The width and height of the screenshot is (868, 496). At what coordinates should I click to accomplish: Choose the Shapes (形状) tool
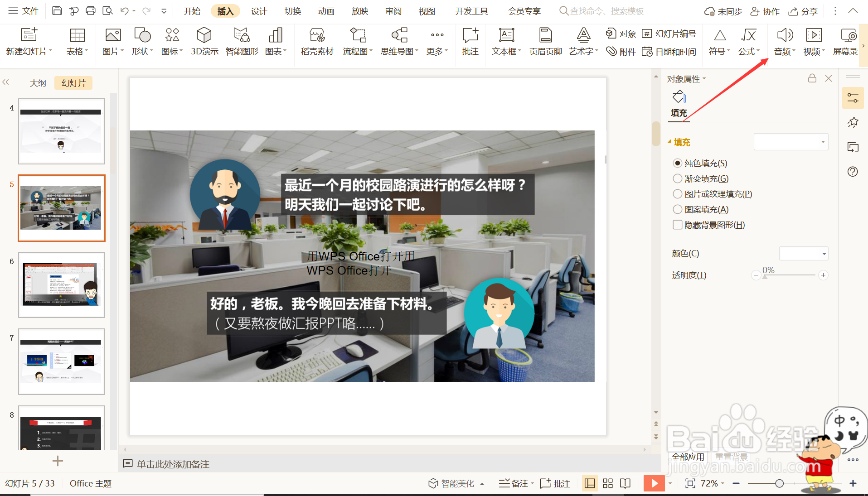pyautogui.click(x=142, y=42)
